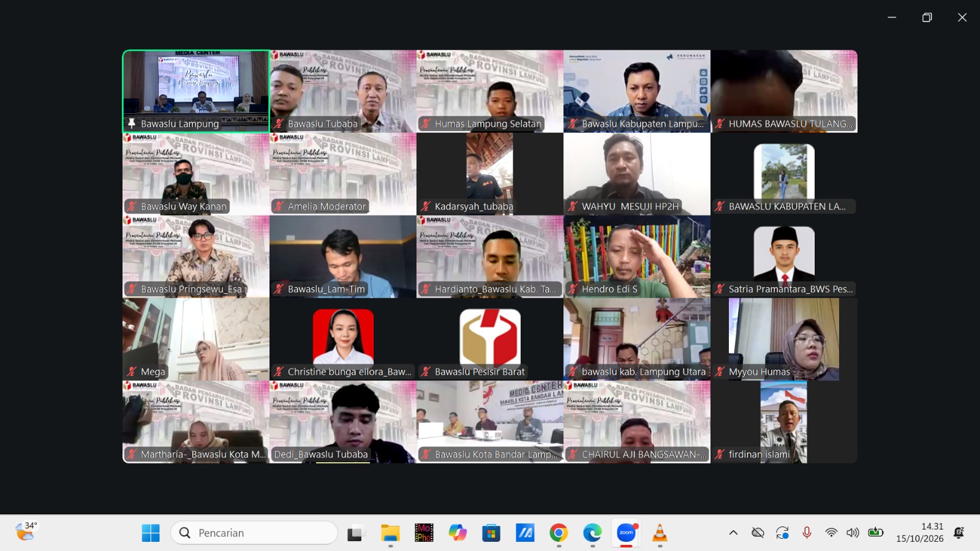Select the Myyou Humas video tile
The width and height of the screenshot is (980, 551).
pyautogui.click(x=784, y=339)
